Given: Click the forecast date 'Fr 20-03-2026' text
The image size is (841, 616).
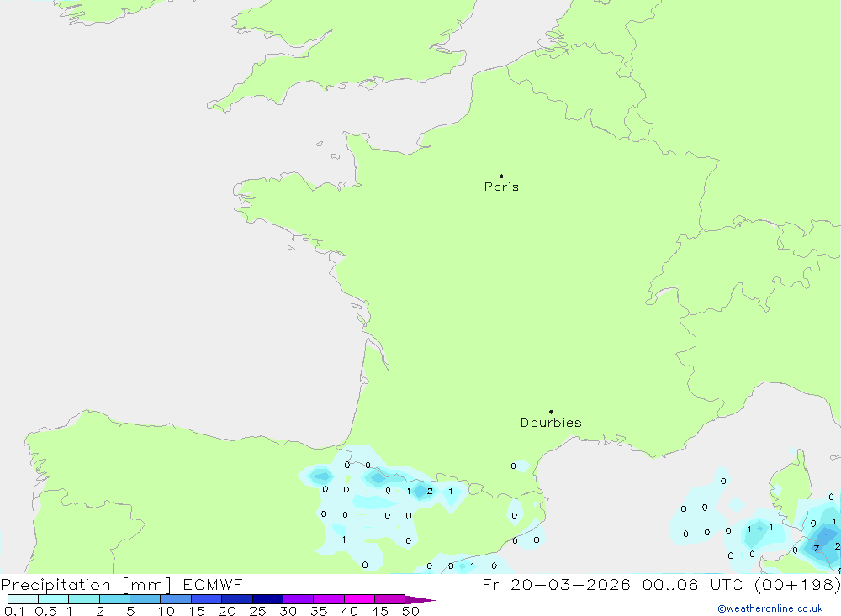Looking at the screenshot, I should pos(556,584).
